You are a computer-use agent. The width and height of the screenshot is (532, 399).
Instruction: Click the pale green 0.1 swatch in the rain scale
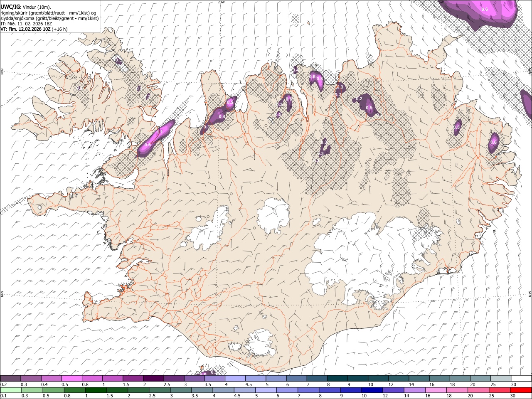coord(11,390)
